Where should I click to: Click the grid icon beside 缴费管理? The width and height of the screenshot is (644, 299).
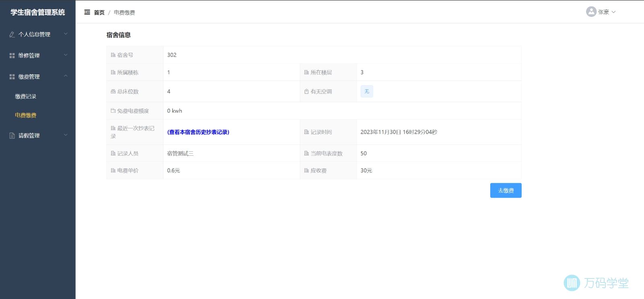[12, 77]
